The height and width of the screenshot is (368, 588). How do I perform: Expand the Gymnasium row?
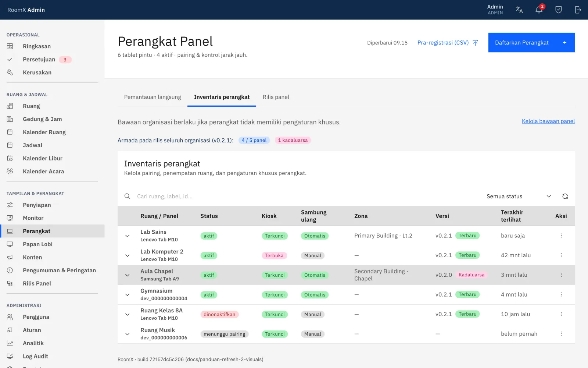tap(128, 295)
